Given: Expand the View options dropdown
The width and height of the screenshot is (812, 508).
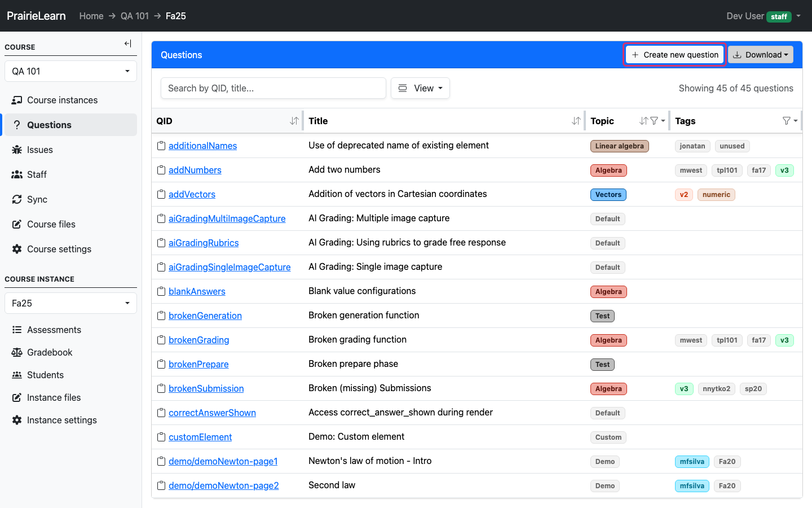Looking at the screenshot, I should (420, 88).
